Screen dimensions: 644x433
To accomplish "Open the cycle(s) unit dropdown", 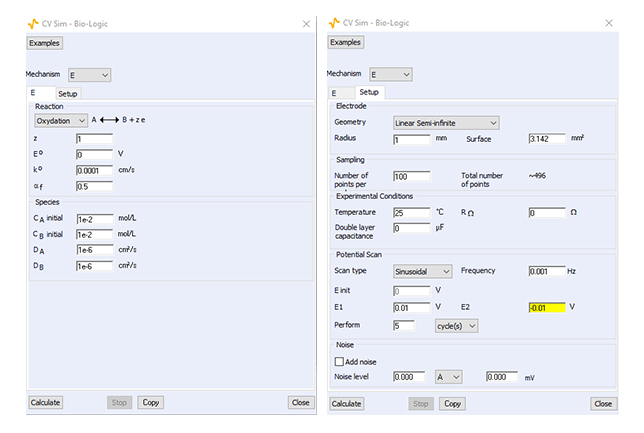I will tap(456, 325).
